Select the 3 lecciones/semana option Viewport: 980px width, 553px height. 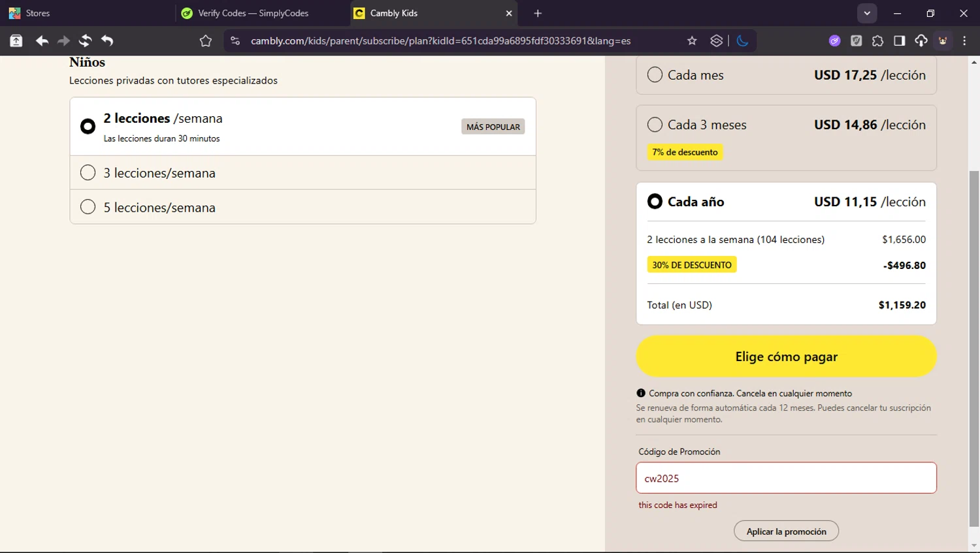(302, 173)
